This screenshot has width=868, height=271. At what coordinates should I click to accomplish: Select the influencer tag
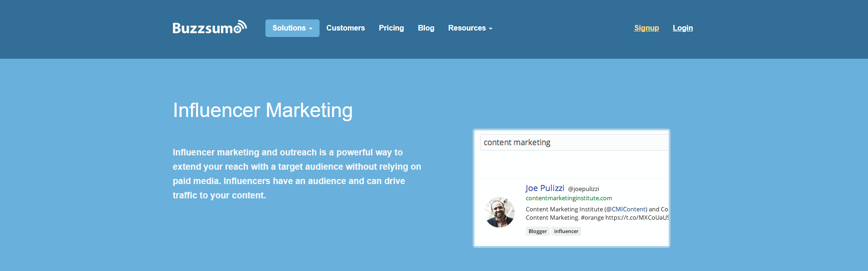click(566, 231)
